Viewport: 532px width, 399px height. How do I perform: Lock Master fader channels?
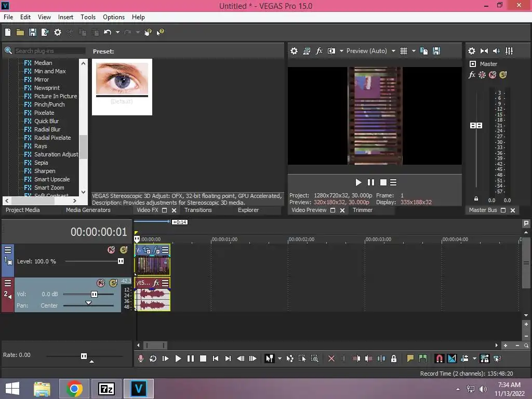coord(476,198)
